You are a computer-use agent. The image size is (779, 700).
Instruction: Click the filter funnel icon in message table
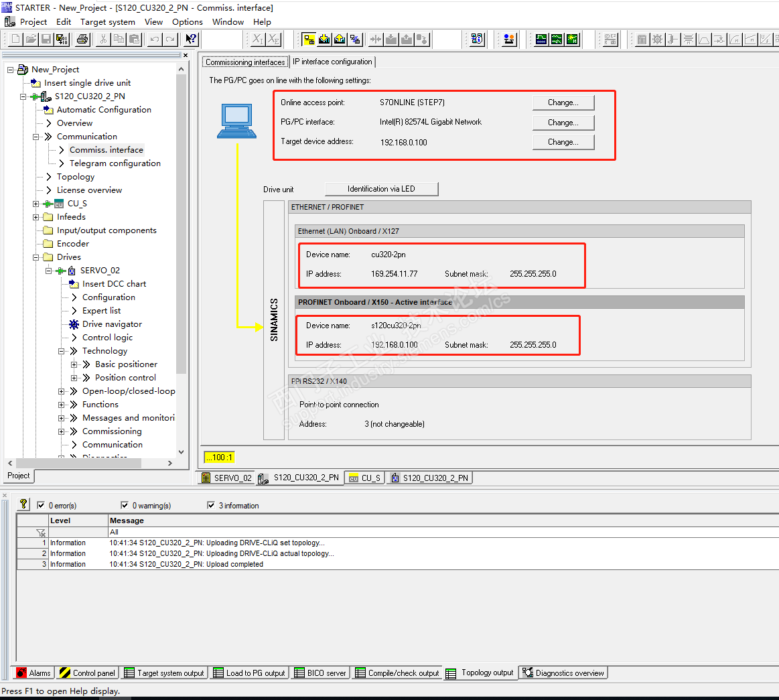coord(41,533)
